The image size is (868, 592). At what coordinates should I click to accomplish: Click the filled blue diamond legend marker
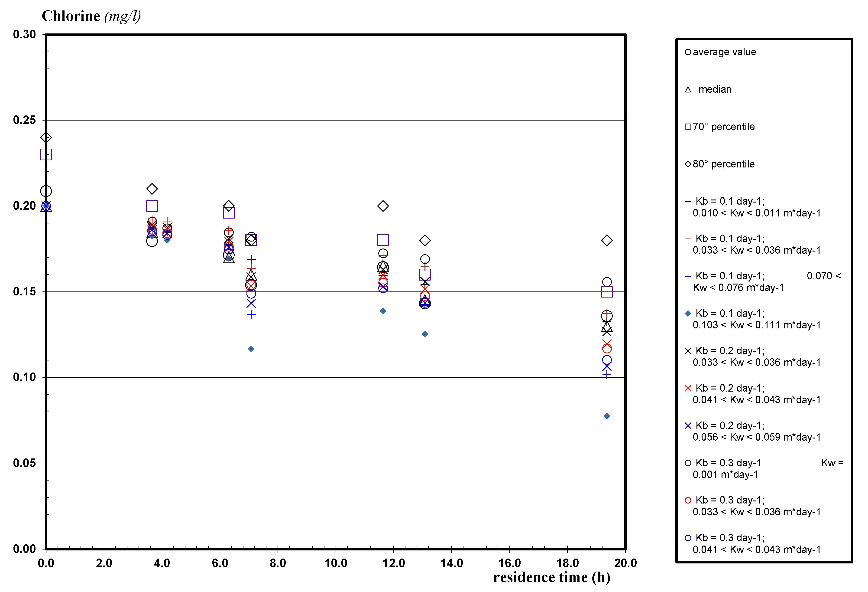pyautogui.click(x=688, y=314)
